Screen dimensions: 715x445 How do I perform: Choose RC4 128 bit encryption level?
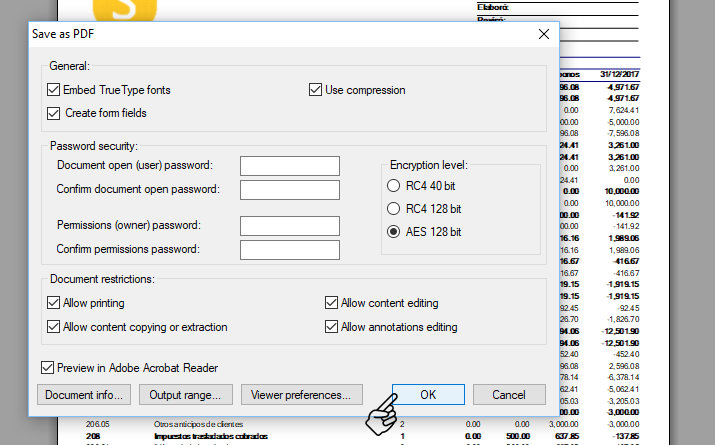pyautogui.click(x=392, y=209)
